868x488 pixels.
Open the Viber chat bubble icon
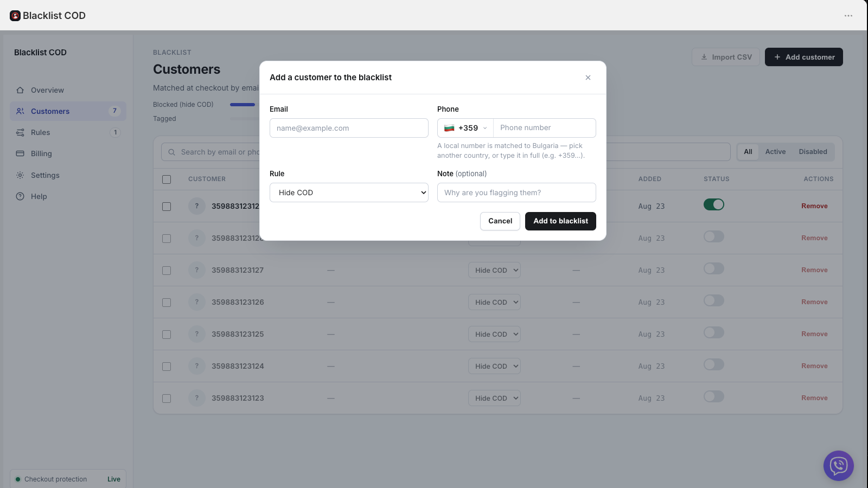(839, 466)
